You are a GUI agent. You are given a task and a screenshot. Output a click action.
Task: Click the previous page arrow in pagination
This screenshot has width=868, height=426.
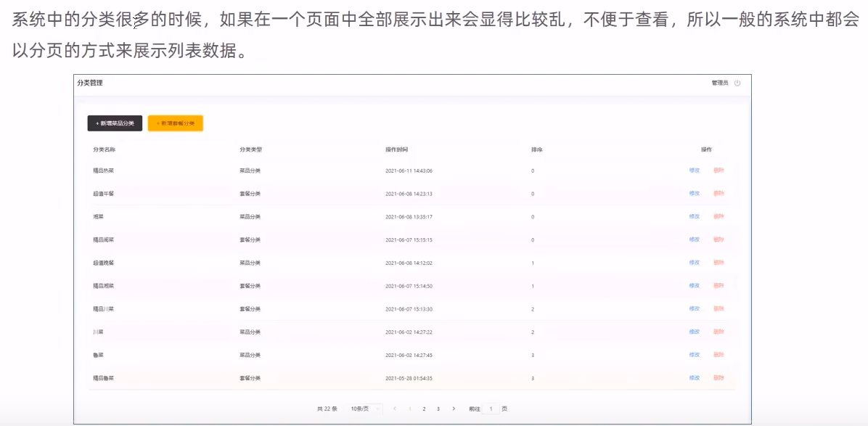(395, 409)
